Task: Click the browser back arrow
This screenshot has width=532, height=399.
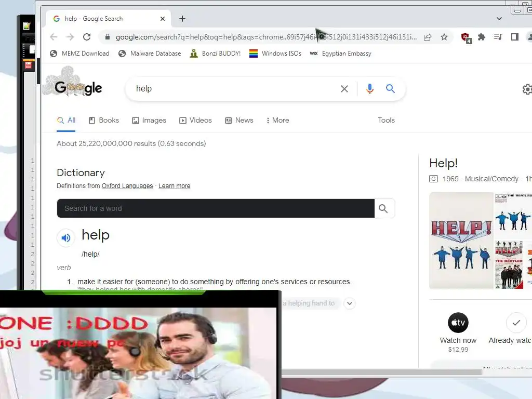Action: click(x=54, y=37)
